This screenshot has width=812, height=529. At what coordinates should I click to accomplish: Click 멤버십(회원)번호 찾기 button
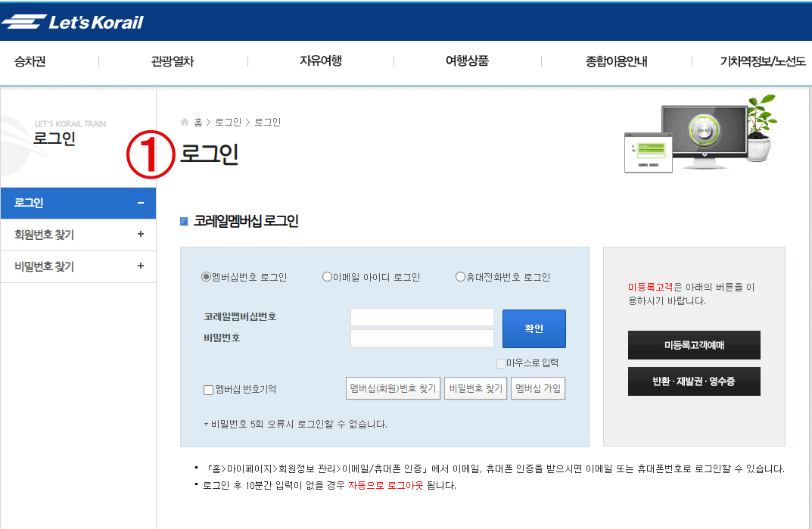(x=393, y=388)
